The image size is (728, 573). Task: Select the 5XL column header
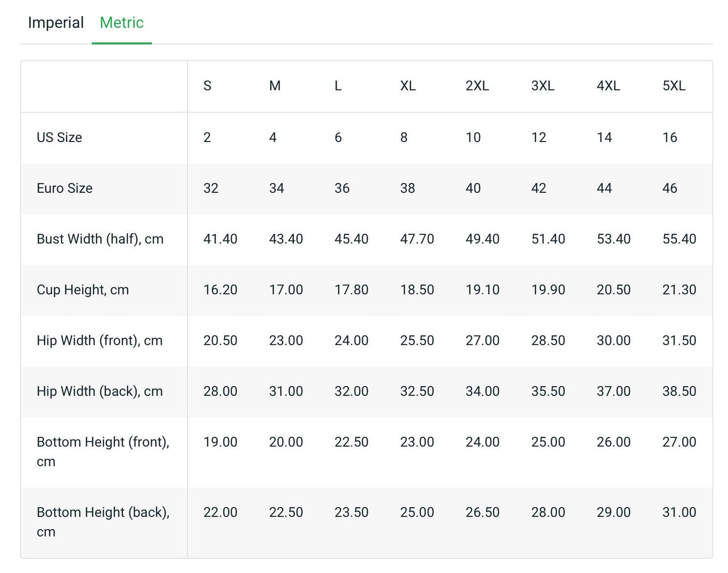click(x=674, y=86)
